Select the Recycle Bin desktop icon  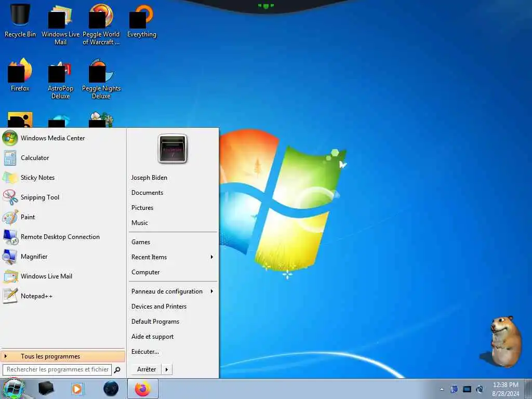click(x=20, y=21)
